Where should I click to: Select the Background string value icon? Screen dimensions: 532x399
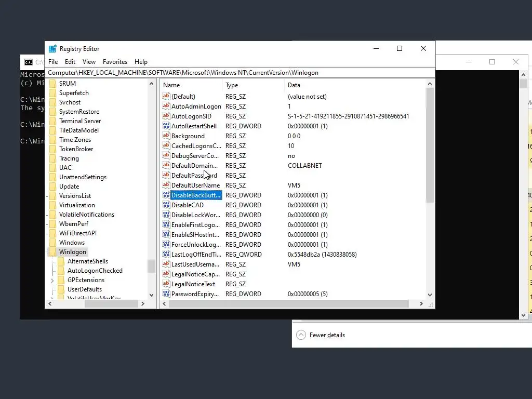(166, 136)
